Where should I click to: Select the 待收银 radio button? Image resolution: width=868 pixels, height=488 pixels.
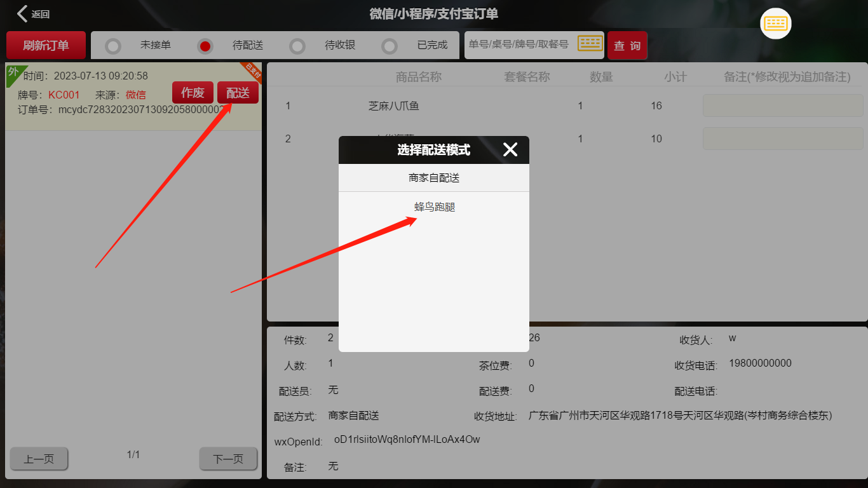pos(297,46)
